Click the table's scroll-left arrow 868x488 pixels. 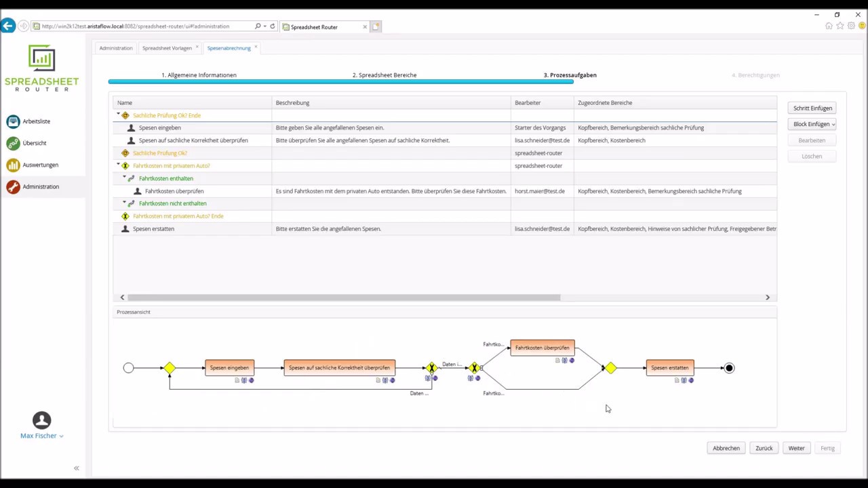click(122, 298)
